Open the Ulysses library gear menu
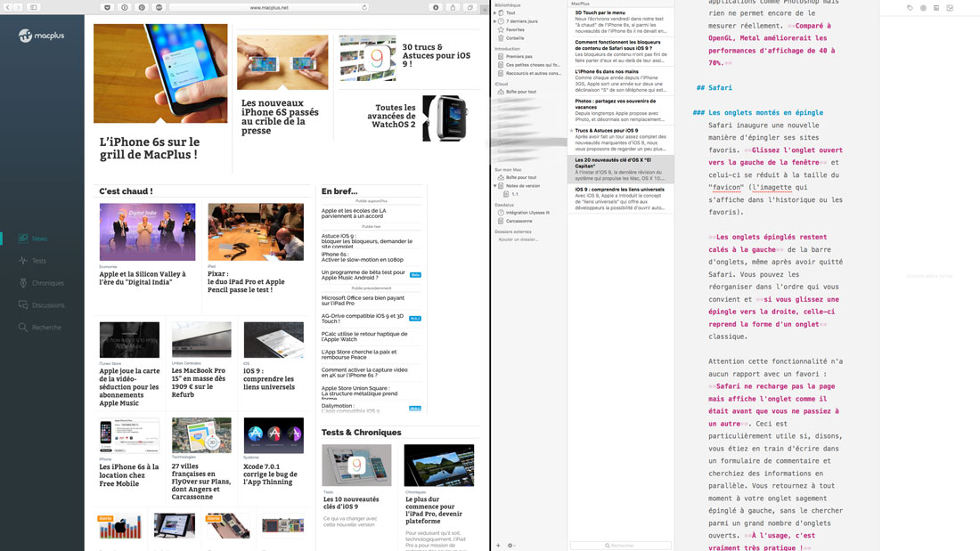The image size is (980, 551). pyautogui.click(x=510, y=546)
